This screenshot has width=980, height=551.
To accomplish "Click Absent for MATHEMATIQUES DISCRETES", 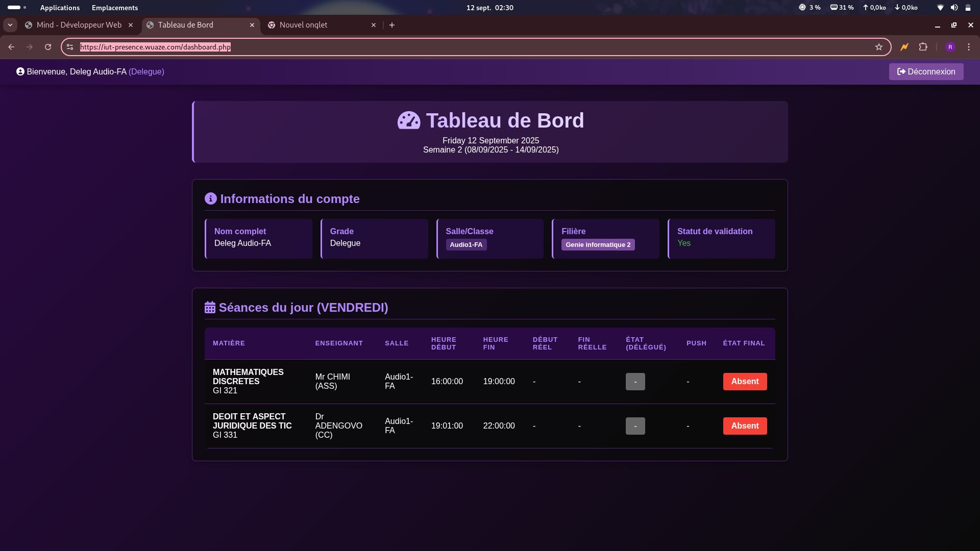I will click(744, 381).
